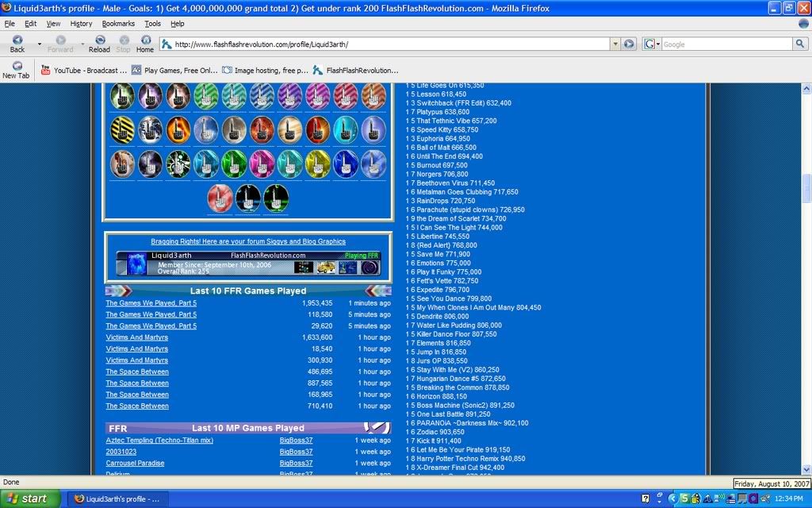812x508 pixels.
Task: Reload the current page
Action: pyautogui.click(x=99, y=43)
